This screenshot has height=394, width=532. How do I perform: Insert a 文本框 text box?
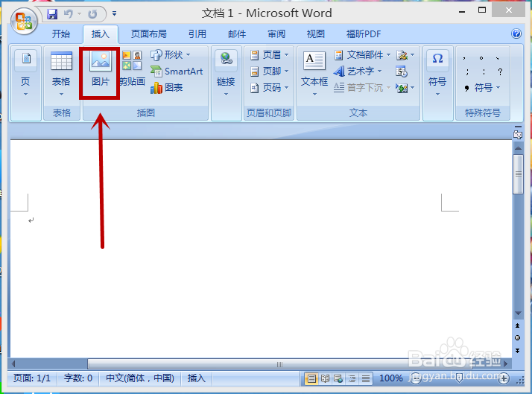coord(314,74)
